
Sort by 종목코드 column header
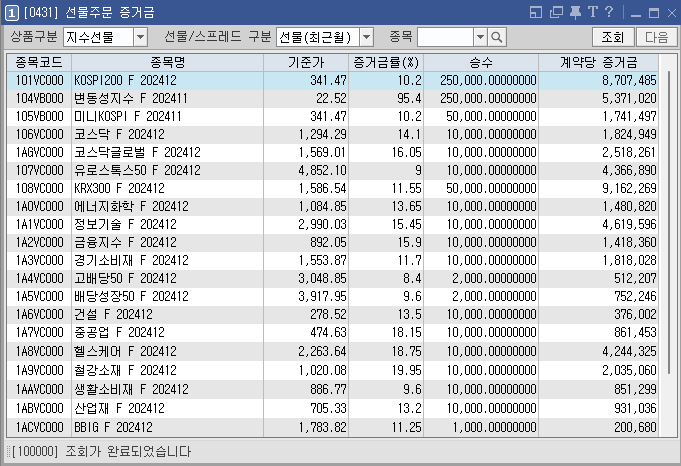tap(39, 63)
